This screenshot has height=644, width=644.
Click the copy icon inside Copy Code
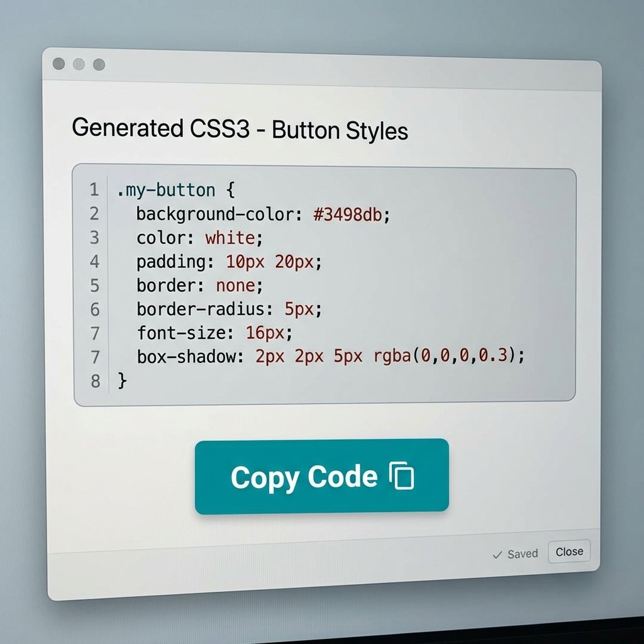point(402,475)
